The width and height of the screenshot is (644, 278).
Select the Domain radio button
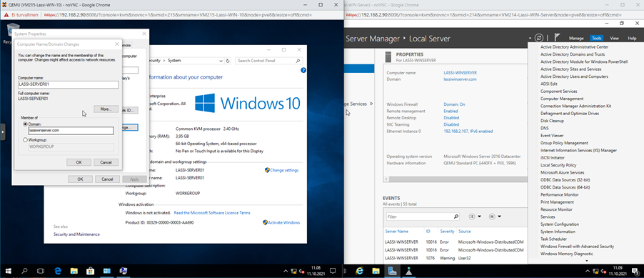pos(26,124)
